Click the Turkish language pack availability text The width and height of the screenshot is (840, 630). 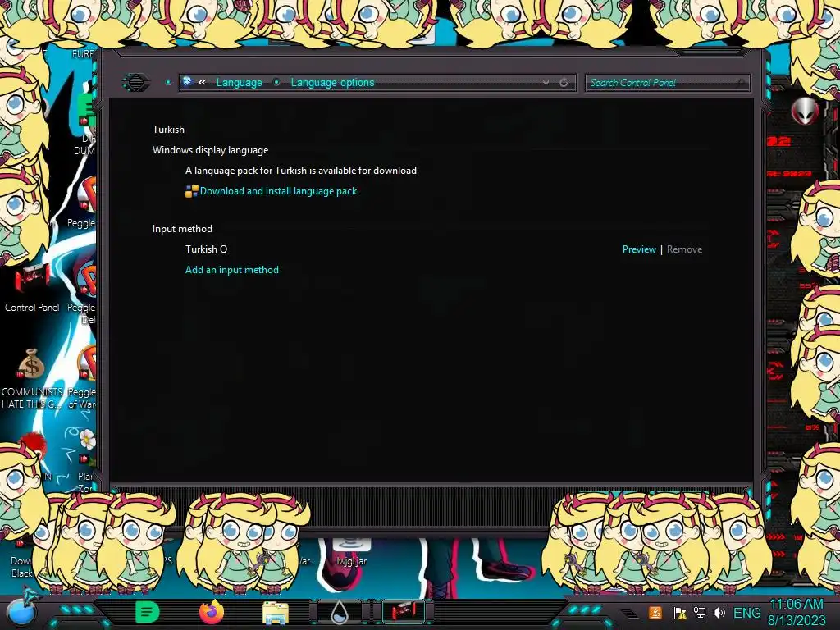(300, 171)
